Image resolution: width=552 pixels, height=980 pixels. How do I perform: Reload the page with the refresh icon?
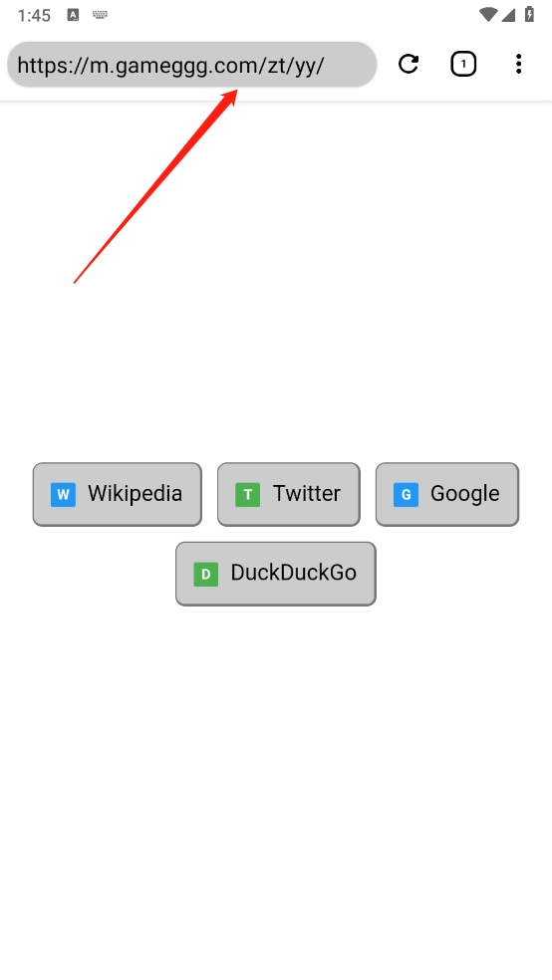409,64
